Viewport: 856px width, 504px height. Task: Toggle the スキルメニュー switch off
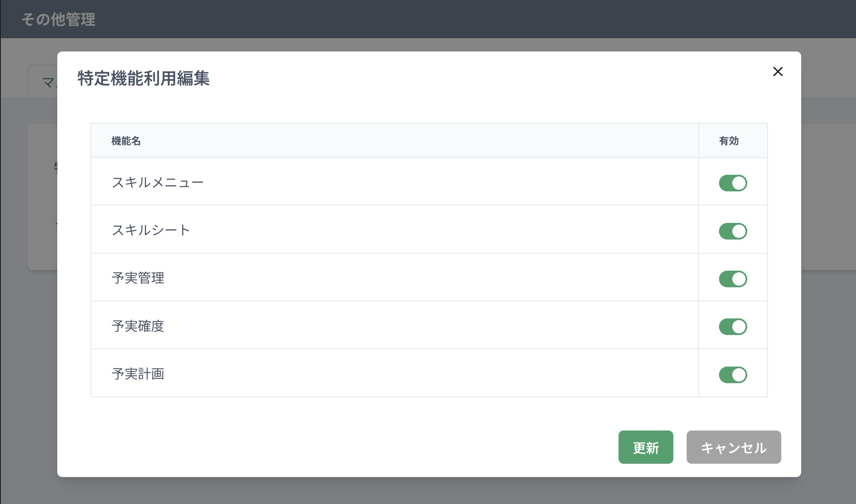733,183
